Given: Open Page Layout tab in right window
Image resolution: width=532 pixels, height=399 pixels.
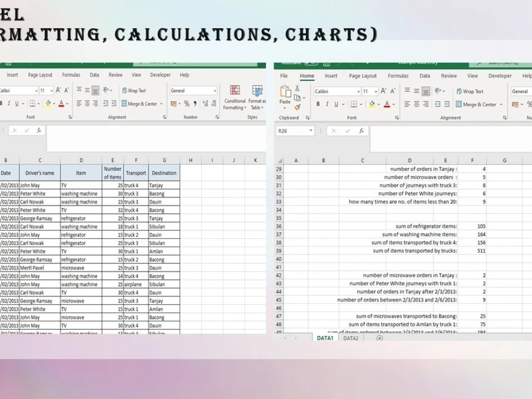Looking at the screenshot, I should coord(363,76).
